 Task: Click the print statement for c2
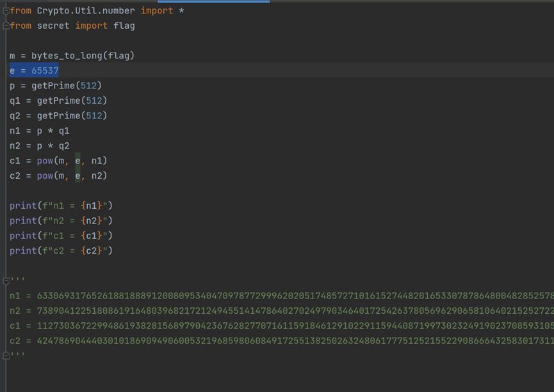point(61,250)
